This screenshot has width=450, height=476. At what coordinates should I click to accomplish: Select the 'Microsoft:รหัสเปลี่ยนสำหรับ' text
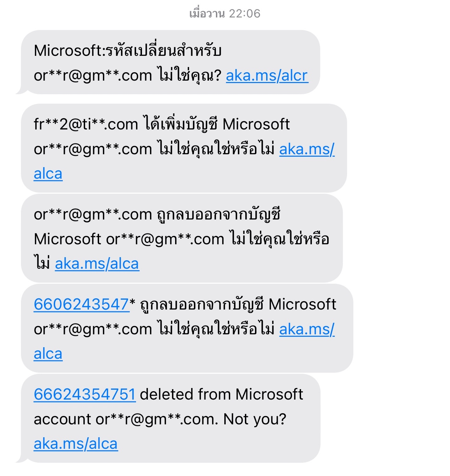128,51
